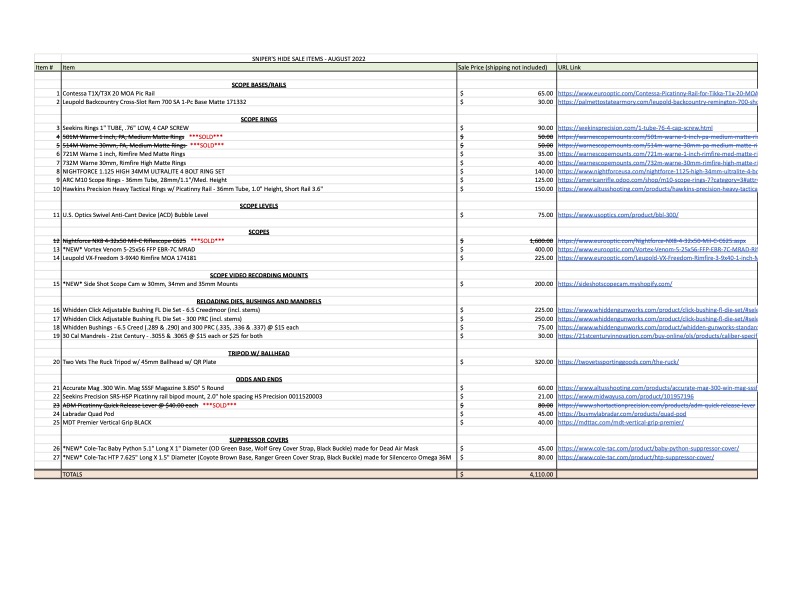Select the 320.00 tripod price cell
This screenshot has width=792, height=612.
click(x=507, y=362)
